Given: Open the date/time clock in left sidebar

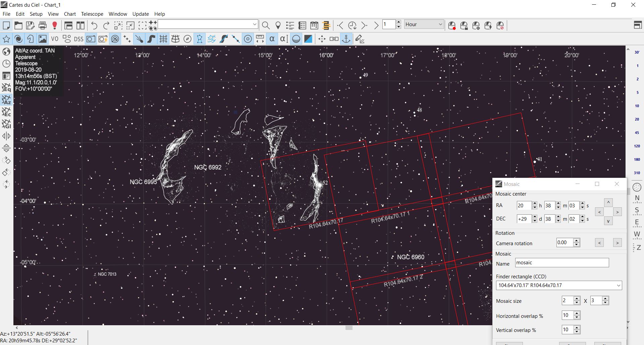Looking at the screenshot, I should point(6,64).
